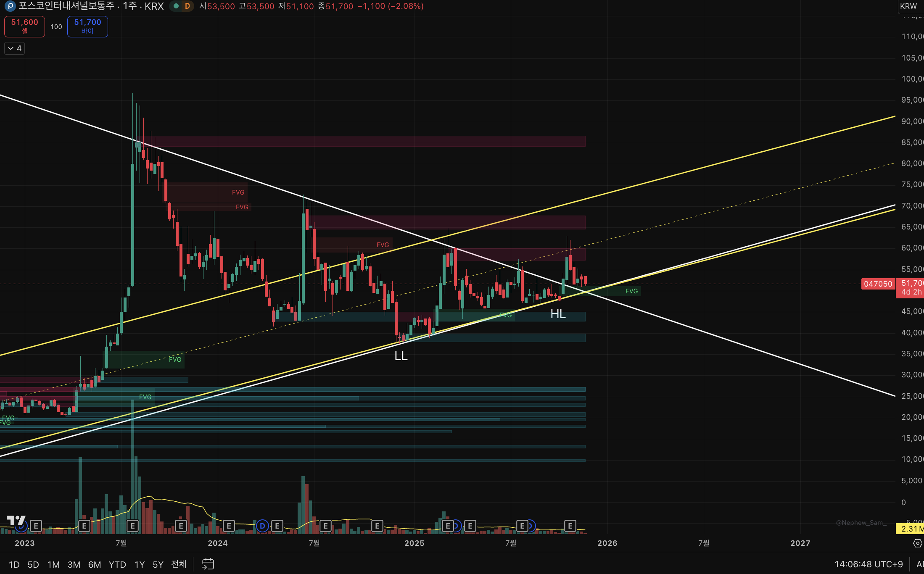This screenshot has width=924, height=574.
Task: Click the orange D delayed data badge
Action: (x=187, y=6)
